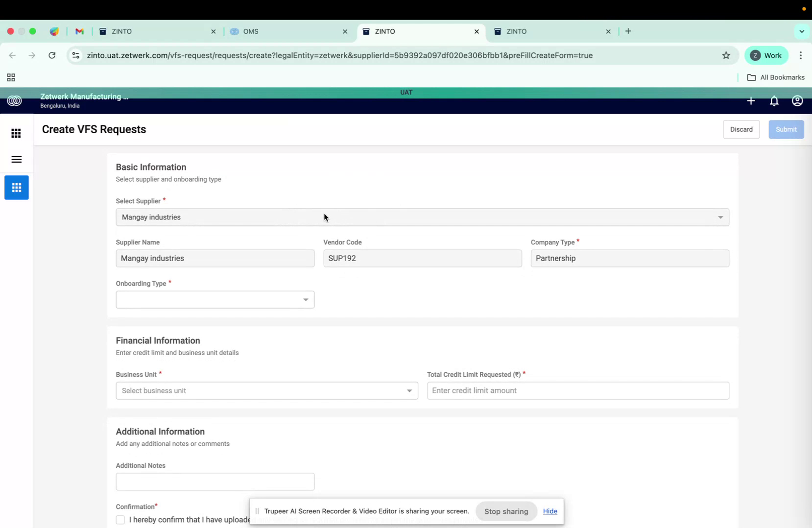Check the 'I hereby confirm' confirmation checkbox

(x=120, y=520)
